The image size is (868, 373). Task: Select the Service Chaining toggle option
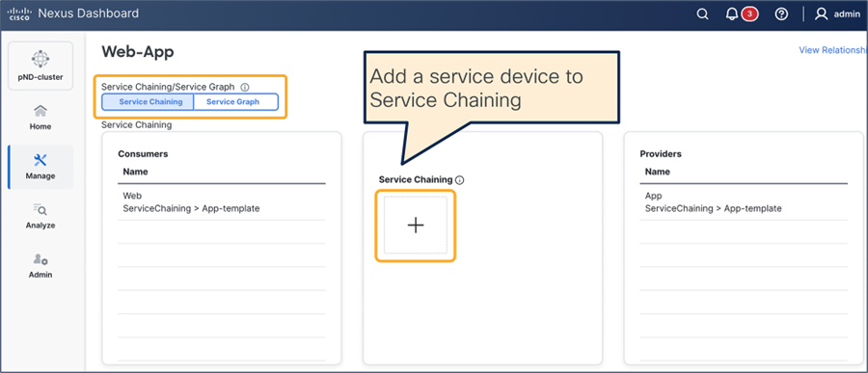click(148, 102)
